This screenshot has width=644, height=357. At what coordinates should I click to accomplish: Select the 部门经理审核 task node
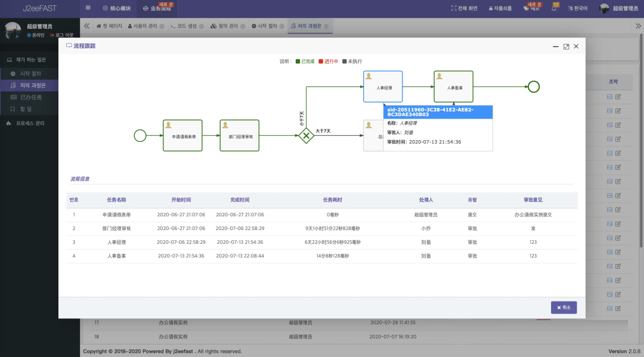click(x=240, y=135)
